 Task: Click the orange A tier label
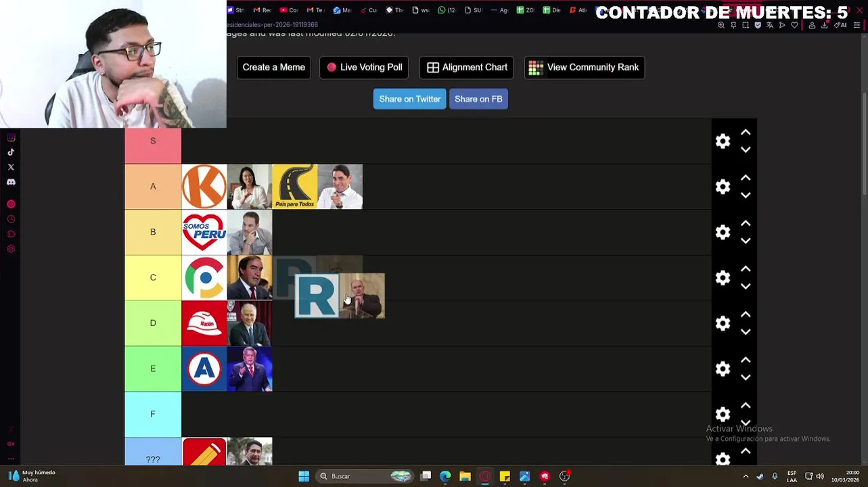[x=153, y=187]
